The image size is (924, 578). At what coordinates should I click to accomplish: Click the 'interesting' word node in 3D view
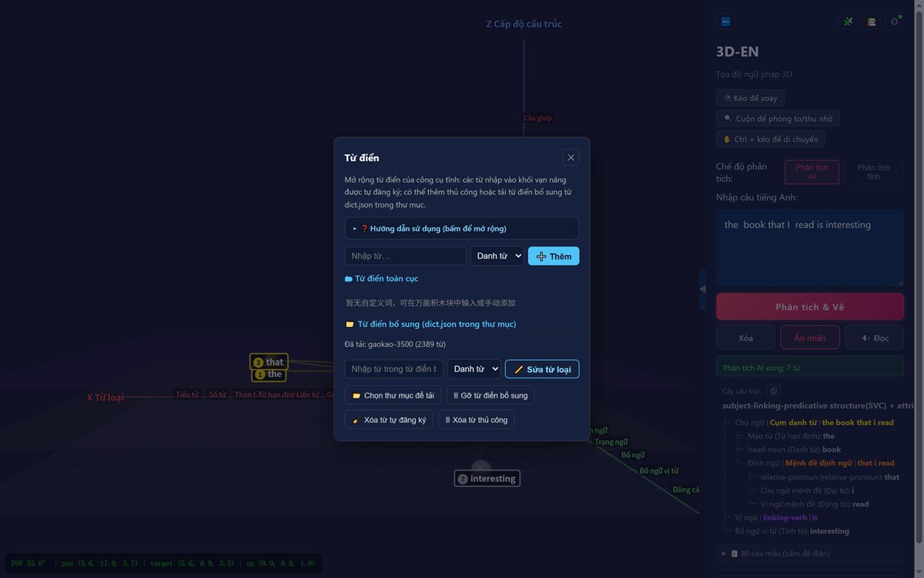click(x=487, y=479)
